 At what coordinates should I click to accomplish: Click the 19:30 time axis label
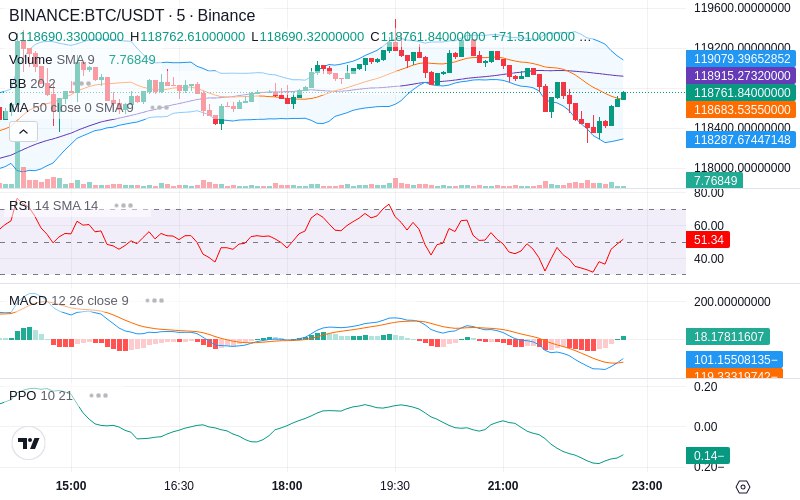coord(395,486)
